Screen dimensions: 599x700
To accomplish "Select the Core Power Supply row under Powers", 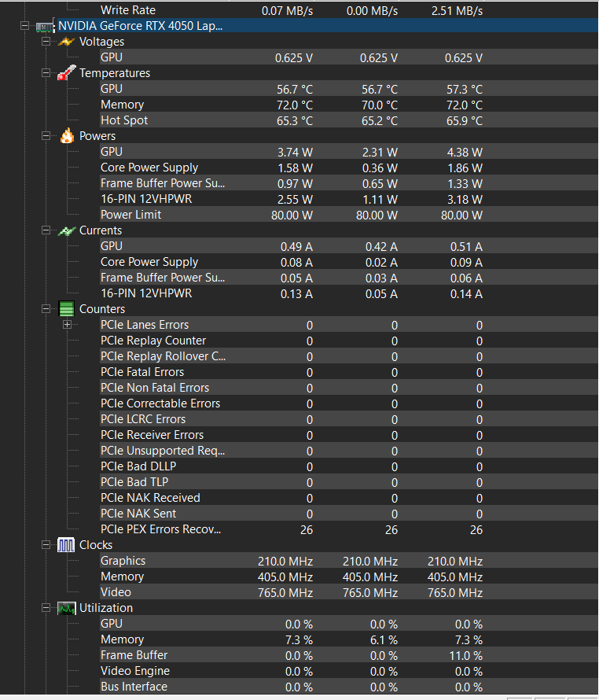I will 349,168.
